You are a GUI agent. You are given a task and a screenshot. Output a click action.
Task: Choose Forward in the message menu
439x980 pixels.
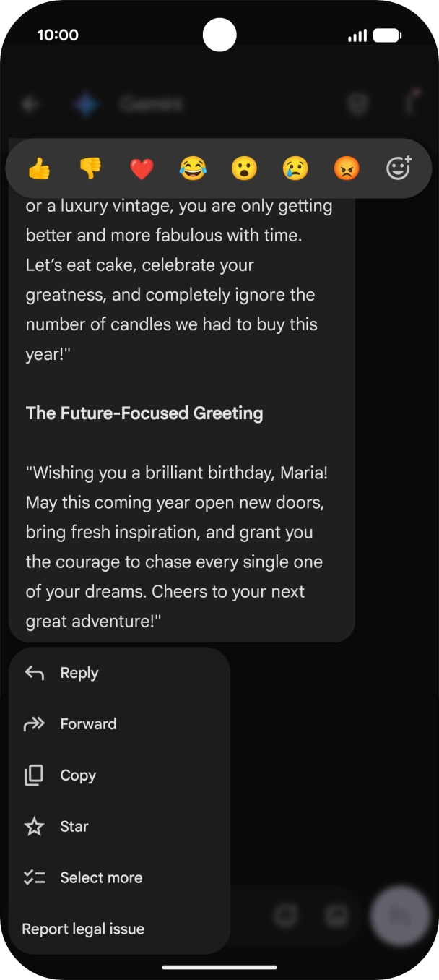point(120,724)
